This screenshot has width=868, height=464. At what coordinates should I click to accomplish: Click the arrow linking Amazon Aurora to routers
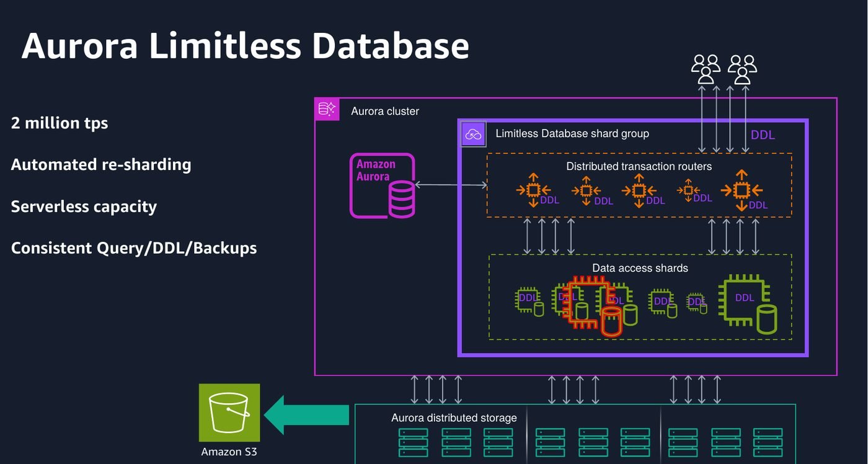click(451, 185)
